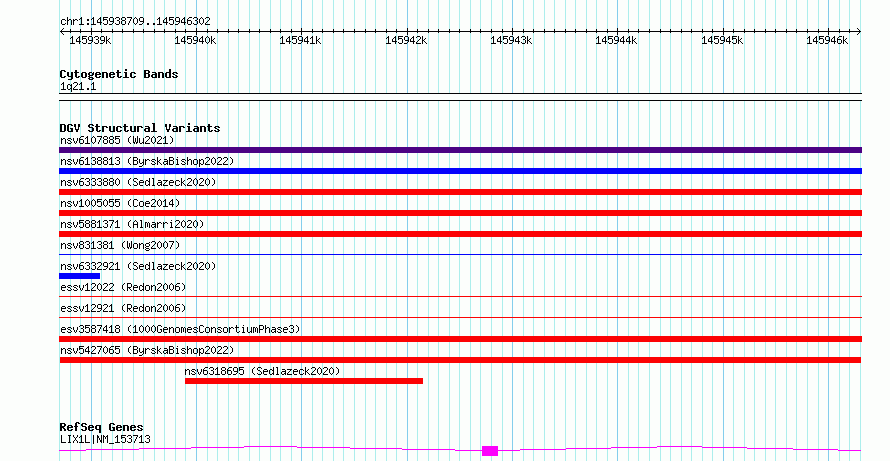890x461 pixels.
Task: Click the 1q21.1 band label
Action: tap(78, 86)
